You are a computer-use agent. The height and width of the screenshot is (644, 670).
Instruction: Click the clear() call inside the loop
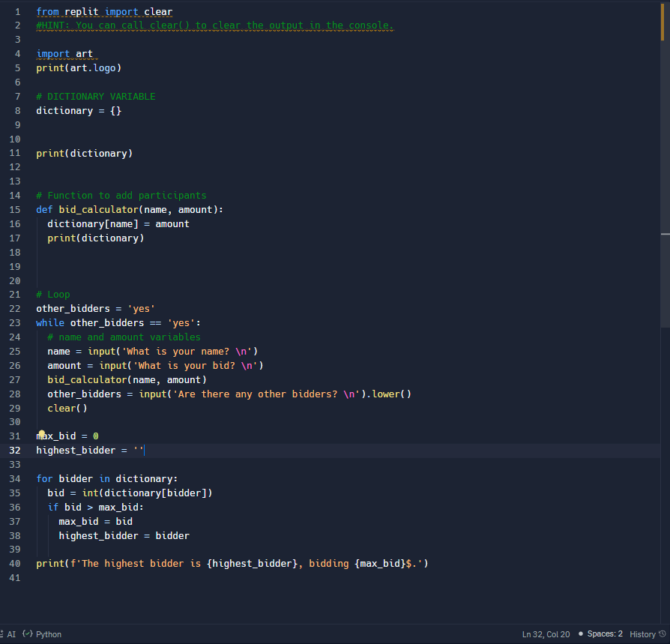67,409
